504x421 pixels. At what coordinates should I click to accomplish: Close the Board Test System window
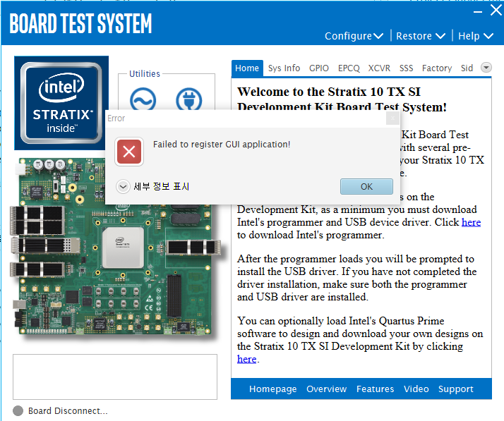(496, 11)
